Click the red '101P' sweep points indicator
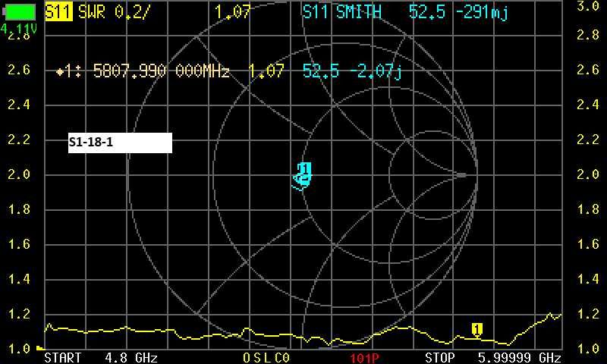 [x=364, y=358]
